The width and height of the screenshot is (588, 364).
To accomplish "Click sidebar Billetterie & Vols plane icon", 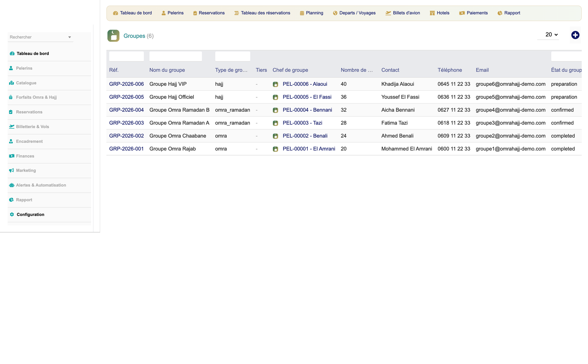I will click(11, 127).
